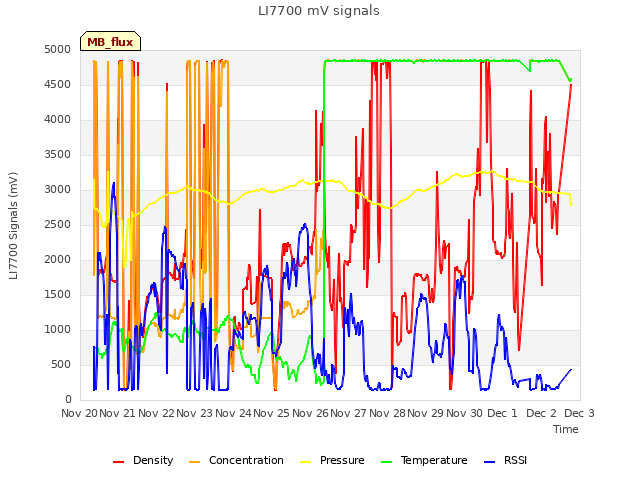Click the 2500 y-axis tick label
The width and height of the screenshot is (640, 480).
pos(58,224)
